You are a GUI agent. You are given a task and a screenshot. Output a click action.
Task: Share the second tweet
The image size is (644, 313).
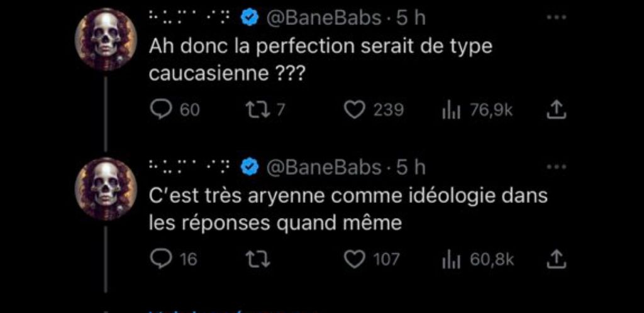click(557, 259)
